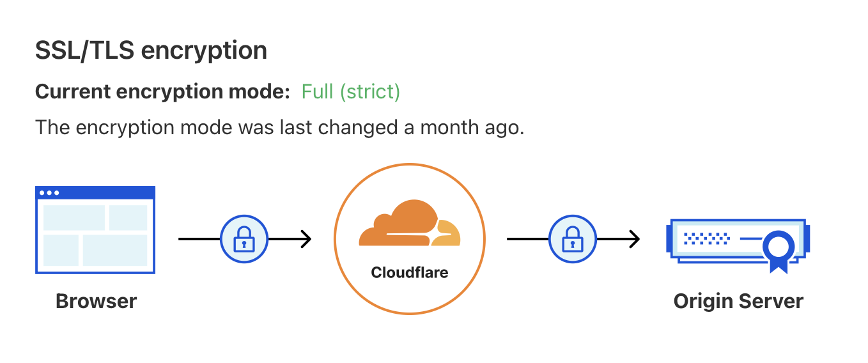
Task: Click the lock icon between Cloudflare and Origin Server
Action: coord(573,239)
